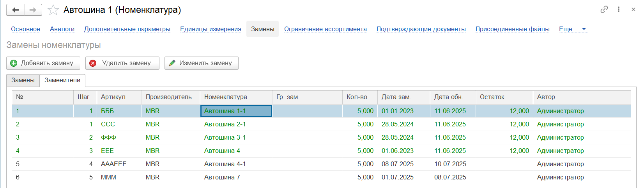Click the article ССС cell
Screen dimensions: 644x188
[x=119, y=124]
